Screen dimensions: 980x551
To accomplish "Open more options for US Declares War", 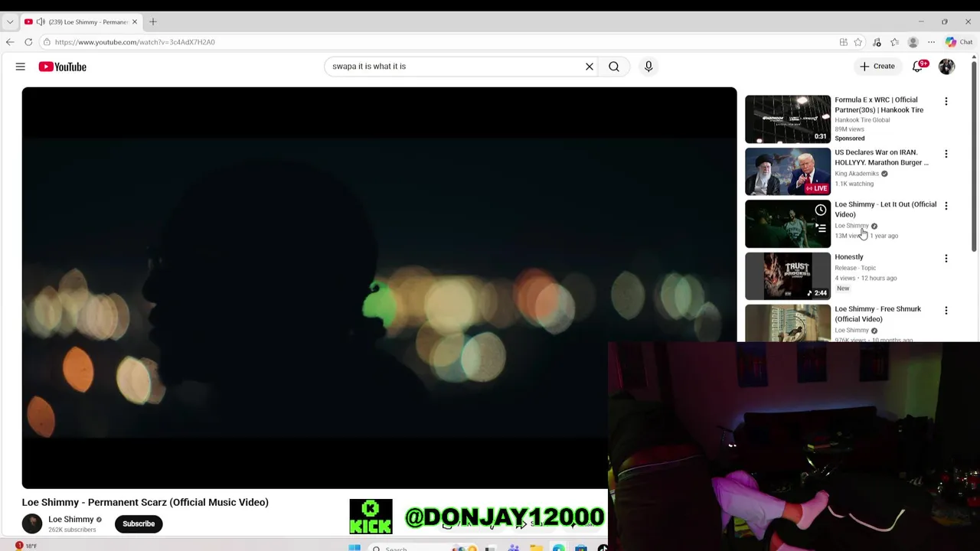I will click(946, 154).
